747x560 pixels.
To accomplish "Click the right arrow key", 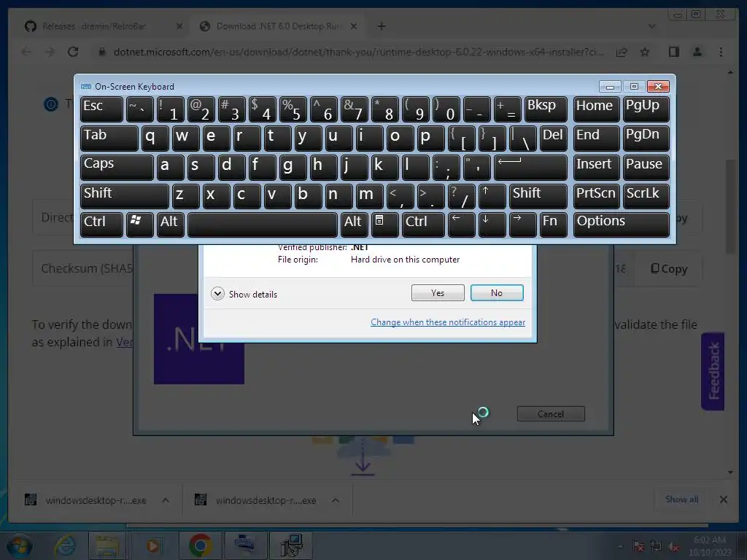I will (x=522, y=225).
